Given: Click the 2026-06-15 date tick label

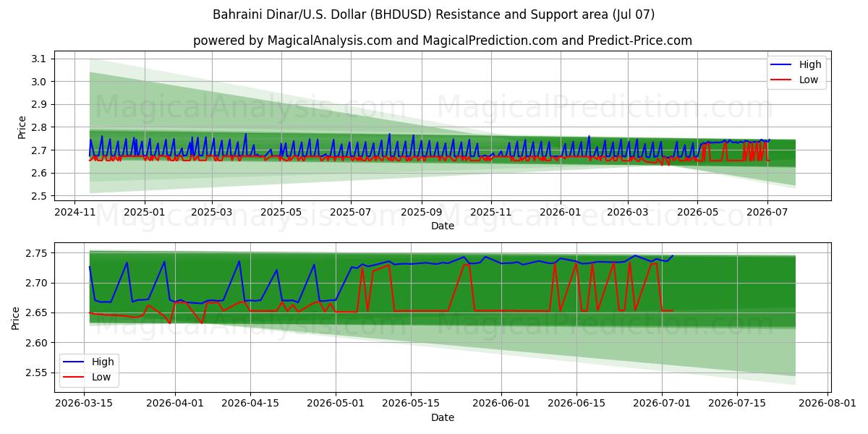Looking at the screenshot, I should click(x=576, y=404).
